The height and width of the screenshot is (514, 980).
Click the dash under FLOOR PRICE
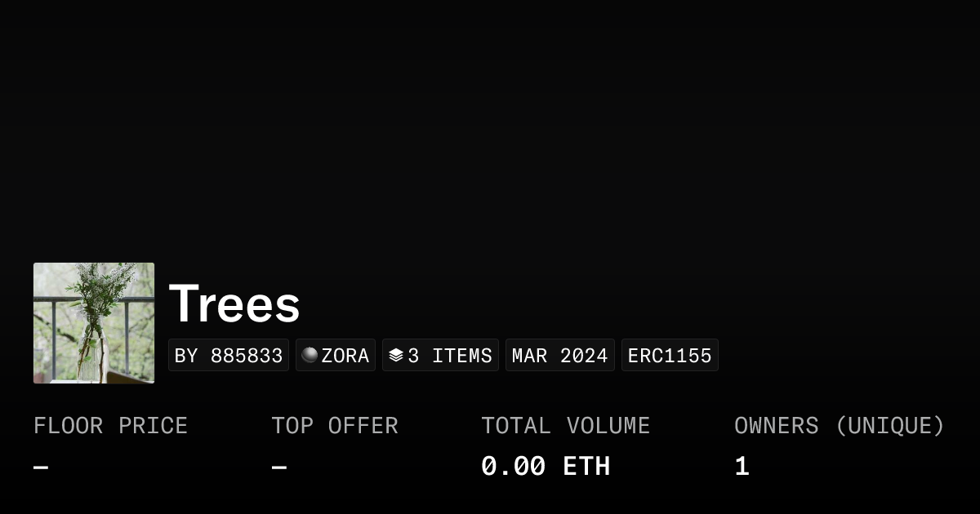[x=39, y=465]
